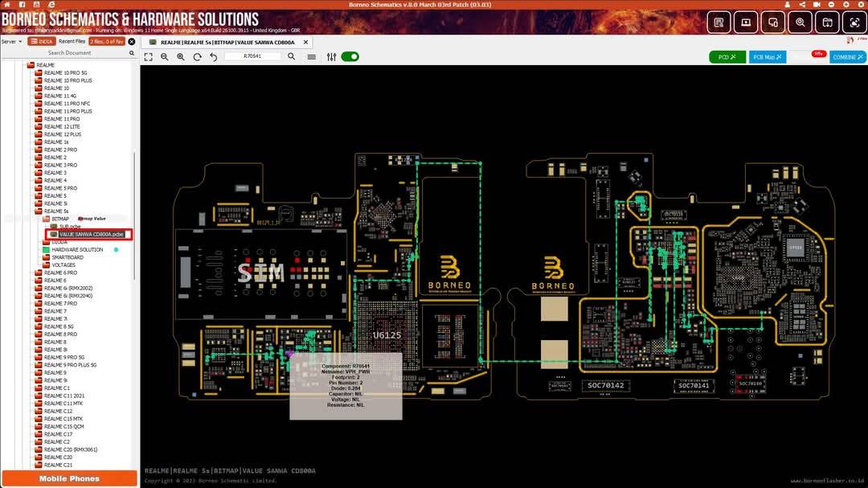Click the magnifier search button in the banner
Image resolution: width=868 pixels, height=488 pixels.
coord(800,23)
